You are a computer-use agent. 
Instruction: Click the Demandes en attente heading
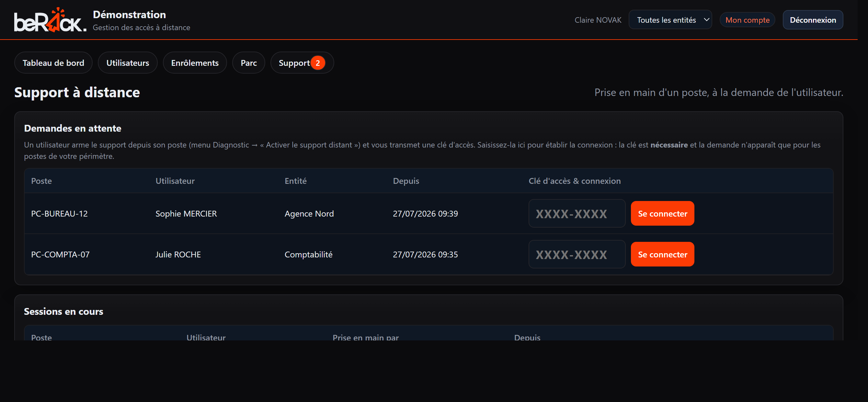click(x=73, y=128)
